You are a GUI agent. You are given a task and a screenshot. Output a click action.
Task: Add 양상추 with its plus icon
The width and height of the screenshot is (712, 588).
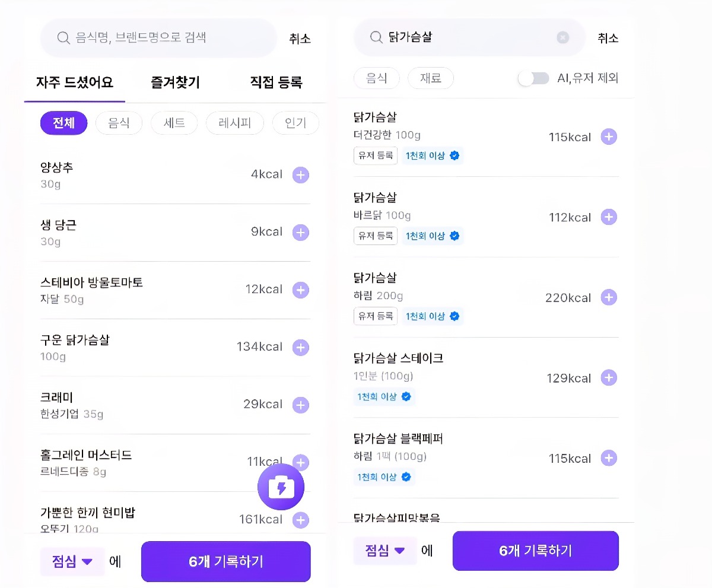point(301,175)
